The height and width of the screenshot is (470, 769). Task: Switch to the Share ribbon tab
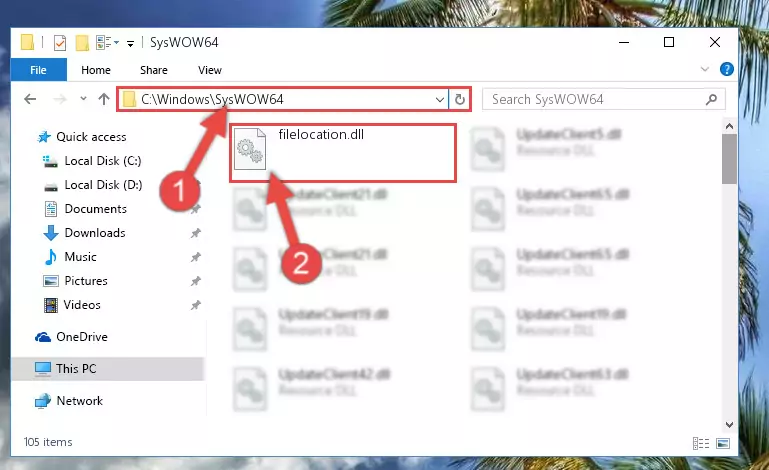click(x=154, y=70)
